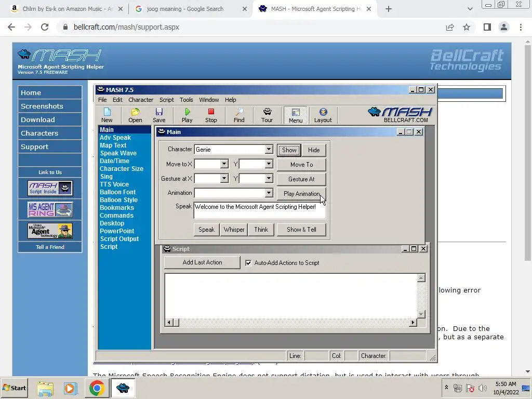532x399 pixels.
Task: Open Windows Explorer from the taskbar
Action: (x=45, y=388)
